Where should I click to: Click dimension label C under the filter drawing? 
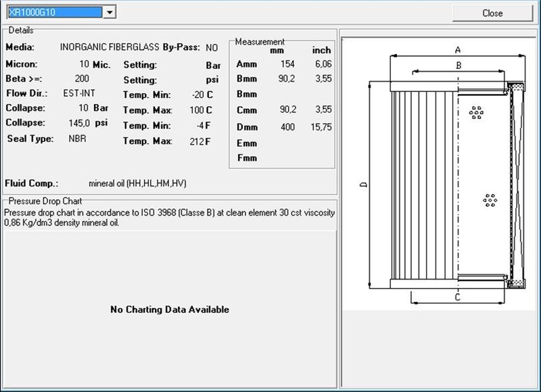pyautogui.click(x=458, y=297)
